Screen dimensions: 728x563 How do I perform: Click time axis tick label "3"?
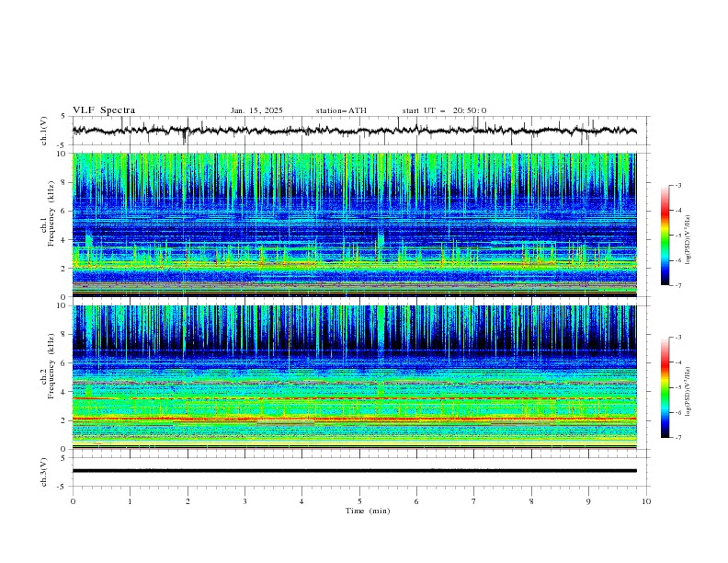click(245, 501)
